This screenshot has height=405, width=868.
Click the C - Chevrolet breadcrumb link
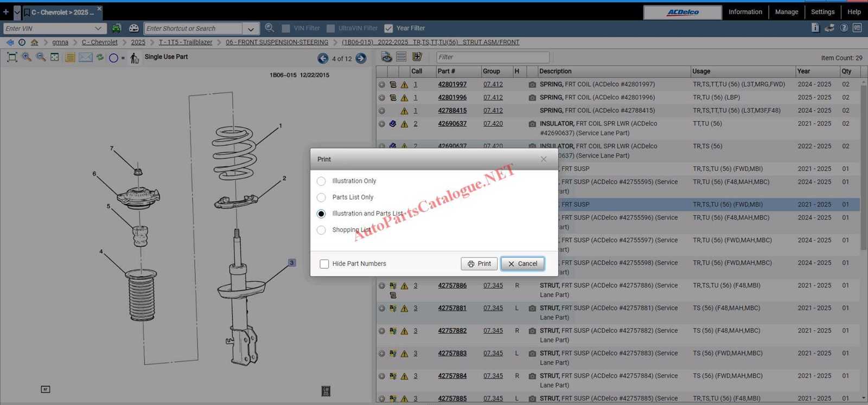(100, 42)
